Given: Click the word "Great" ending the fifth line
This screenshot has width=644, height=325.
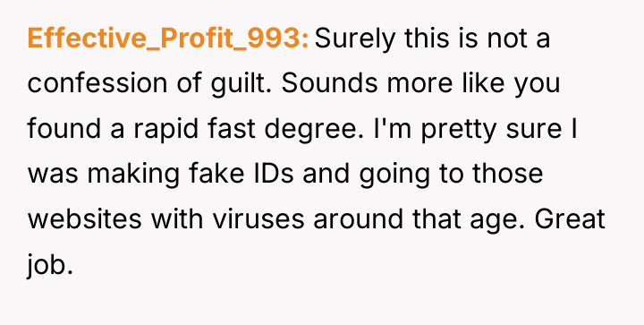Looking at the screenshot, I should tap(570, 218).
